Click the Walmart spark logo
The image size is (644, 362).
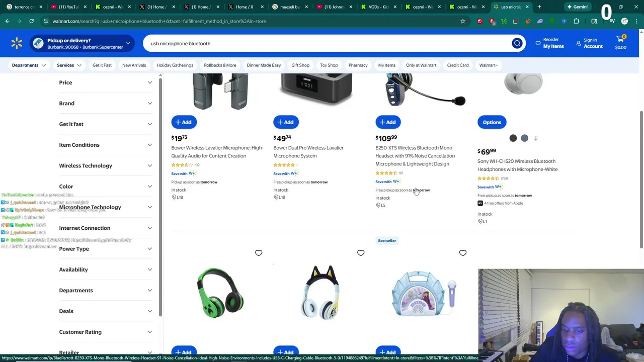17,43
